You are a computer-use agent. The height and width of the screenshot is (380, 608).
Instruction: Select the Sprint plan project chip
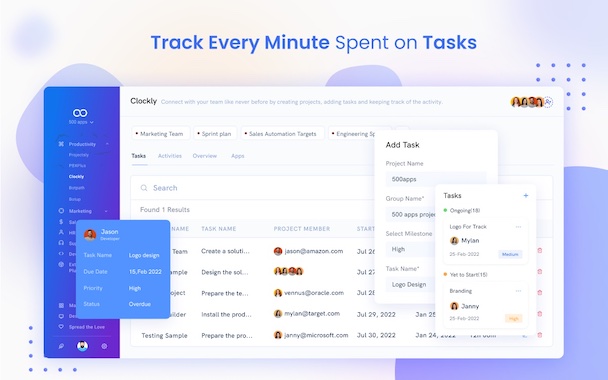point(215,133)
